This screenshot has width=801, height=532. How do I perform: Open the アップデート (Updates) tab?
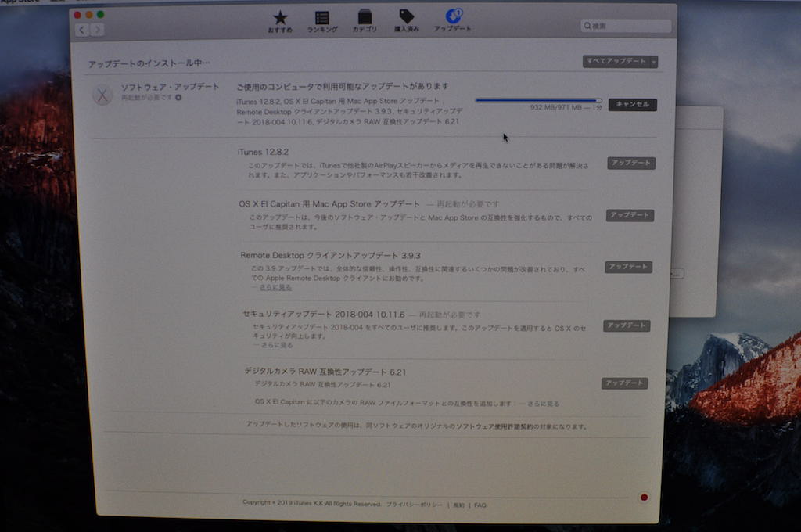453,20
